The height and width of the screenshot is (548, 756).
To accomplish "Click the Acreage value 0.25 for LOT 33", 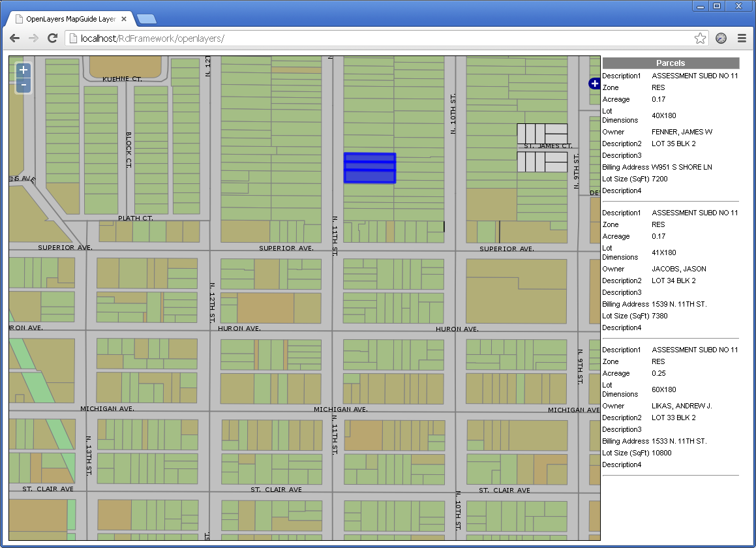I will click(659, 373).
